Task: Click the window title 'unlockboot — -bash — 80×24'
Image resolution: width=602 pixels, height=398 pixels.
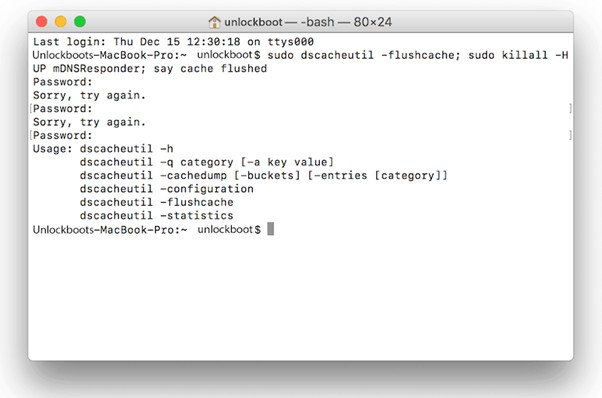Action: point(308,22)
